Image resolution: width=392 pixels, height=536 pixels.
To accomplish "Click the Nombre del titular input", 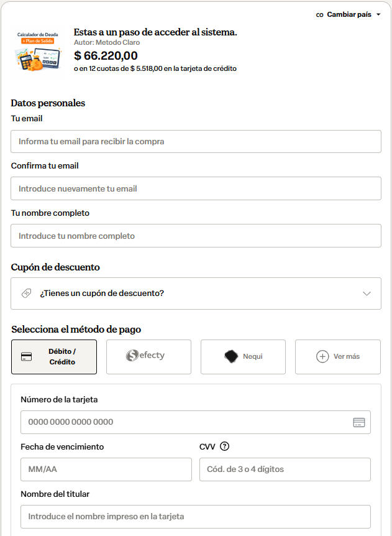I will [x=196, y=517].
